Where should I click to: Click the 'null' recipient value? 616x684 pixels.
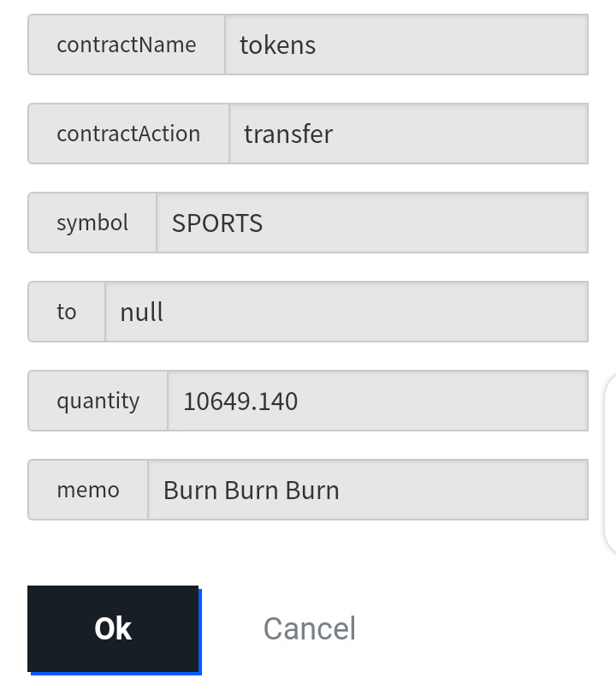[141, 312]
